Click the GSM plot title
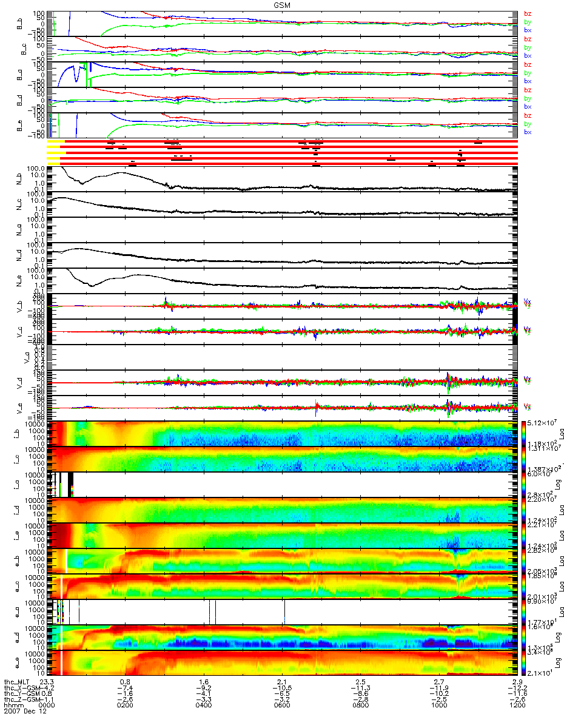564x728 pixels. point(282,4)
